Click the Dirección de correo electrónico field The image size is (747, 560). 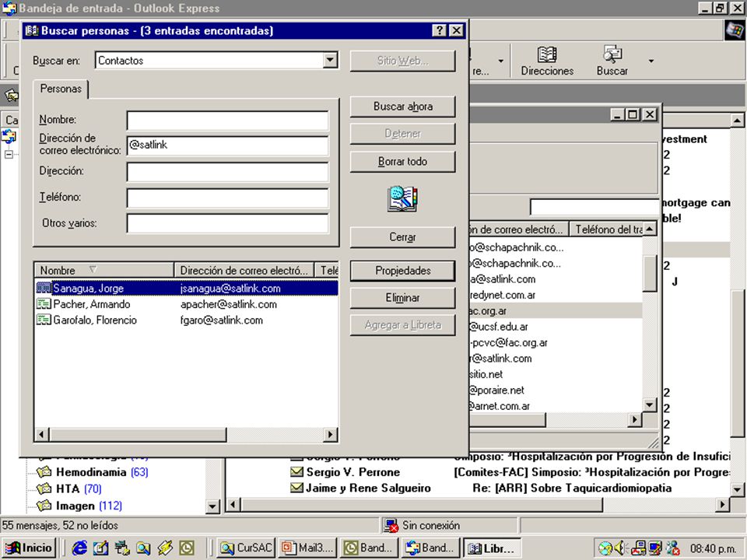[228, 145]
